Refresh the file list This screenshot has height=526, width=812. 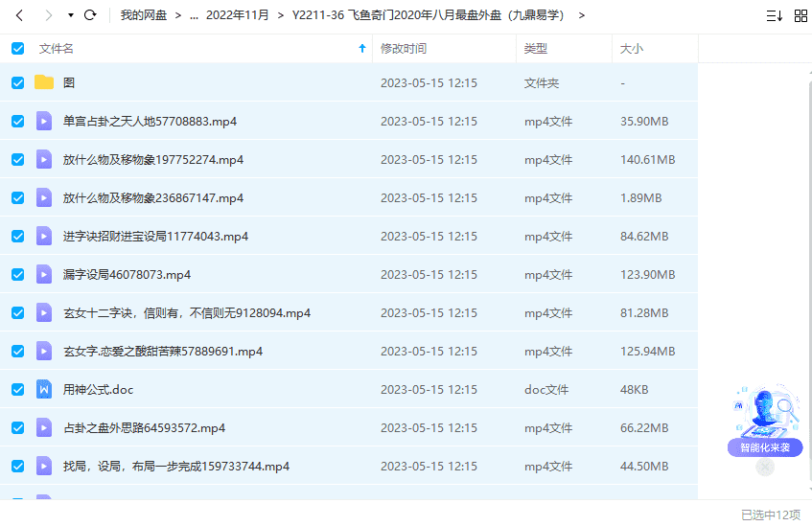(90, 15)
